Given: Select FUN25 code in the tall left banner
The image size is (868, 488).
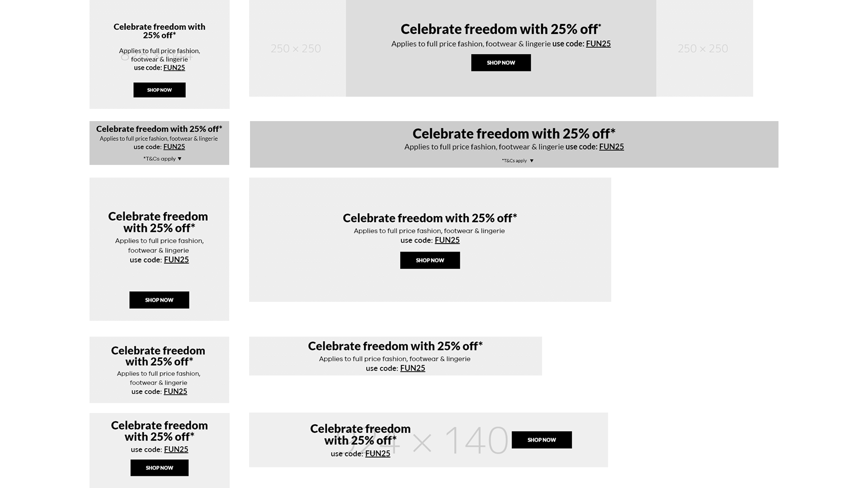Looking at the screenshot, I should pyautogui.click(x=176, y=260).
